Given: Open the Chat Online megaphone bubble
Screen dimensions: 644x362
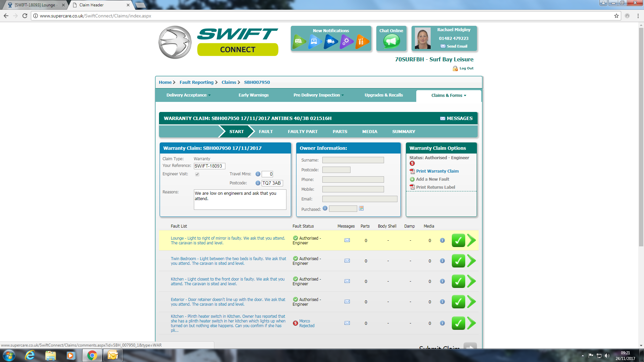Looking at the screenshot, I should 391,42.
